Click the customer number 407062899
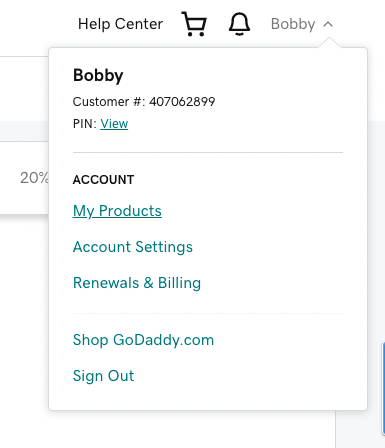Image resolution: width=385 pixels, height=448 pixels. click(182, 102)
